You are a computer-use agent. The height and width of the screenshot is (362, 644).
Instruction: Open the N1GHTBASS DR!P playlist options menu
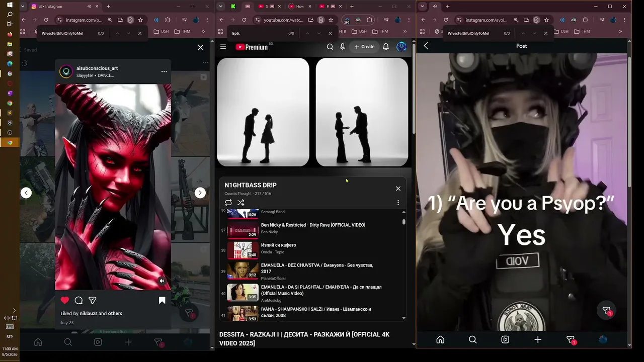pyautogui.click(x=398, y=203)
